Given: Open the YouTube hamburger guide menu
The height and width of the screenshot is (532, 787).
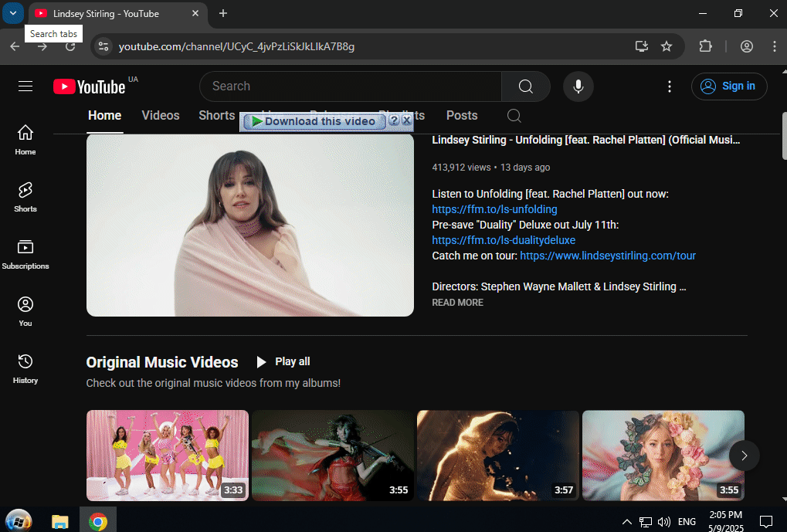Looking at the screenshot, I should click(x=25, y=86).
